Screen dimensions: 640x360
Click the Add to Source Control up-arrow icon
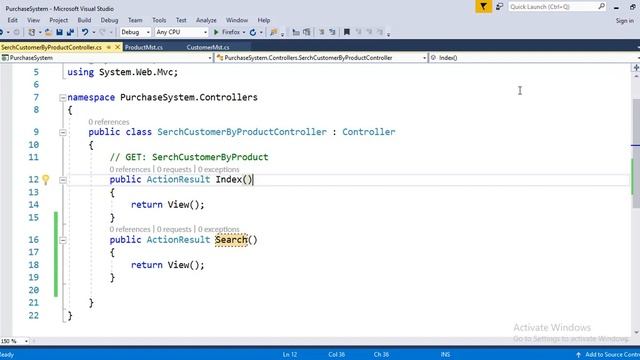pos(578,355)
